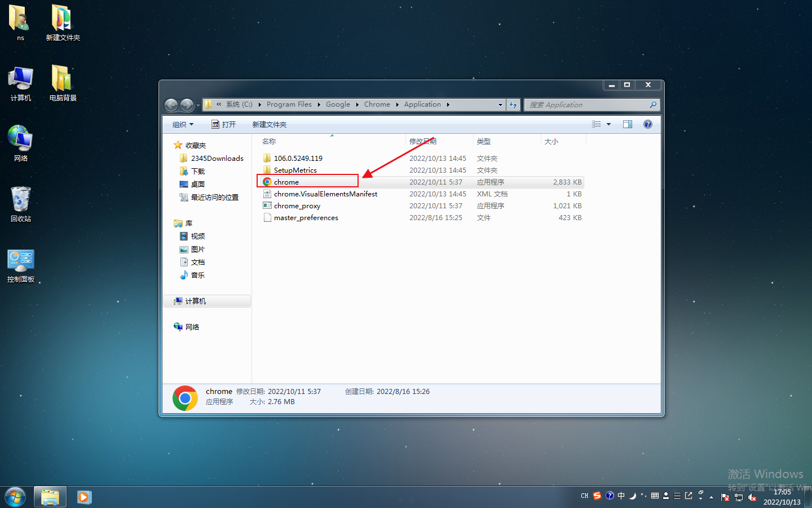The image size is (812, 508).
Task: Go to 系统 (C:) breadcrumb
Action: (239, 104)
